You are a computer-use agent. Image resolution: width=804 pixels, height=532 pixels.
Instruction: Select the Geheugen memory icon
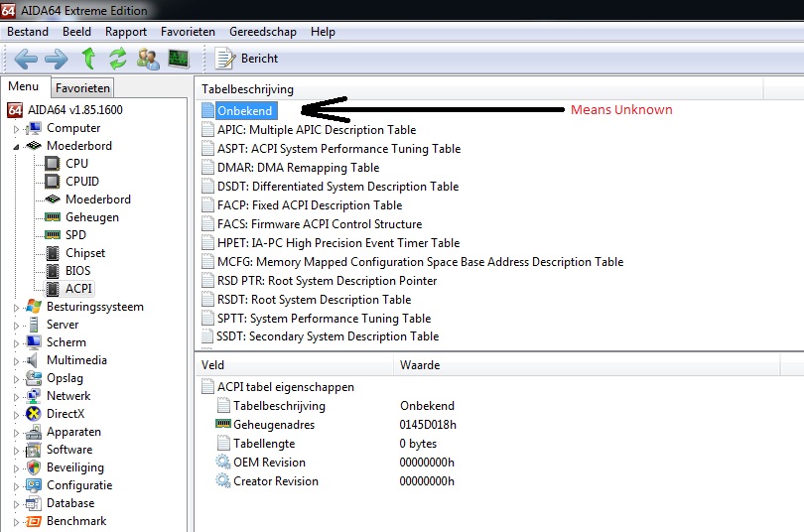(x=53, y=217)
